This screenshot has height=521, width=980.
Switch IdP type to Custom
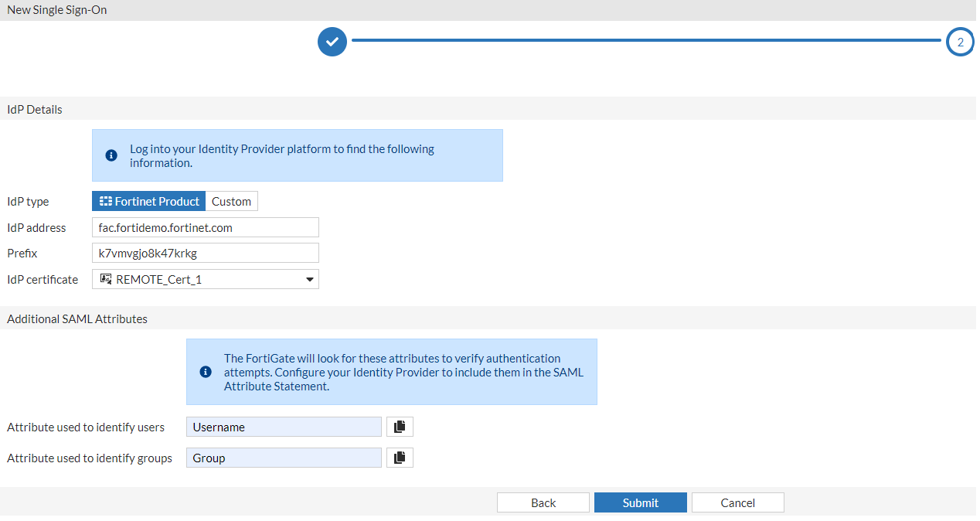pos(231,200)
